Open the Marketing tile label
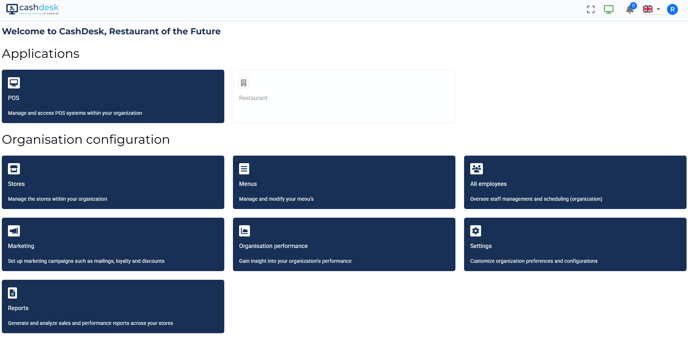Screen dimensions: 688x361 (21, 246)
